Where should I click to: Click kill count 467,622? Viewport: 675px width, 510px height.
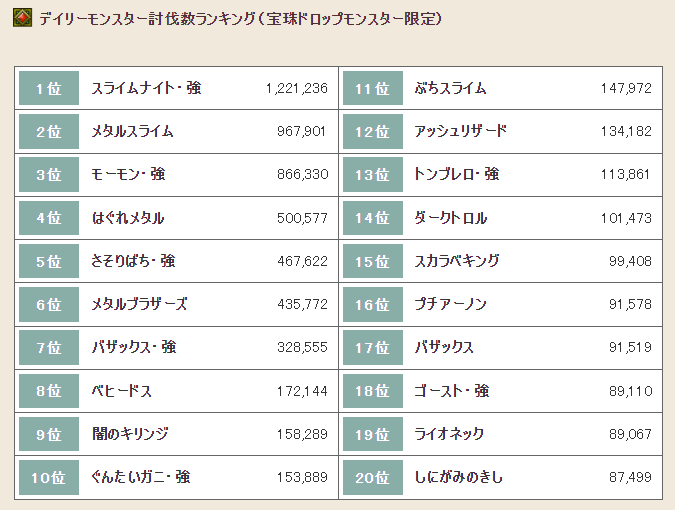tap(302, 261)
